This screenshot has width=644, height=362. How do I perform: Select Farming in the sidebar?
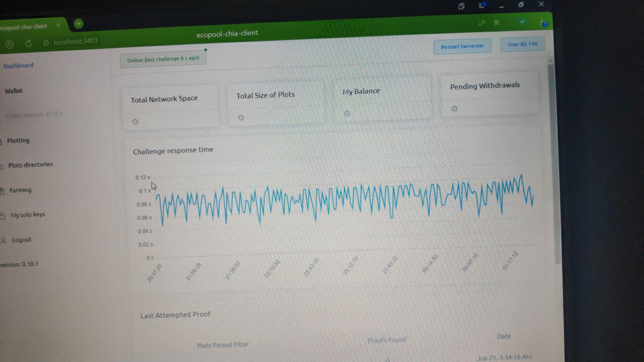pyautogui.click(x=20, y=190)
